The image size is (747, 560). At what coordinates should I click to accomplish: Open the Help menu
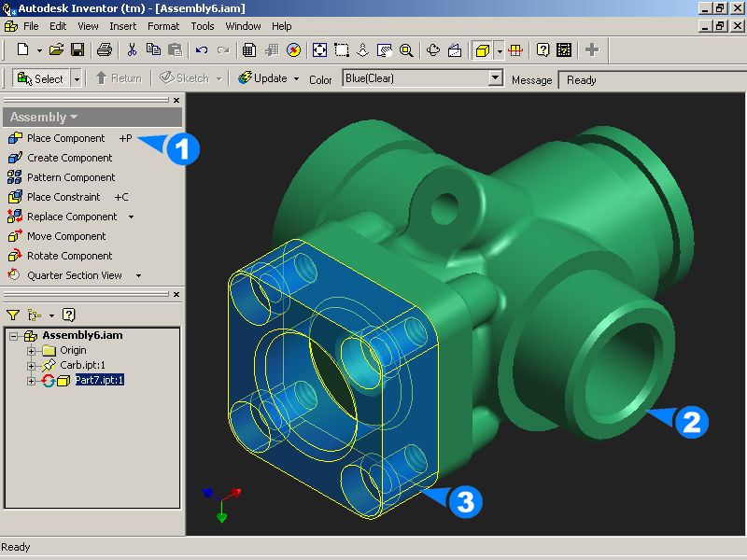click(282, 26)
